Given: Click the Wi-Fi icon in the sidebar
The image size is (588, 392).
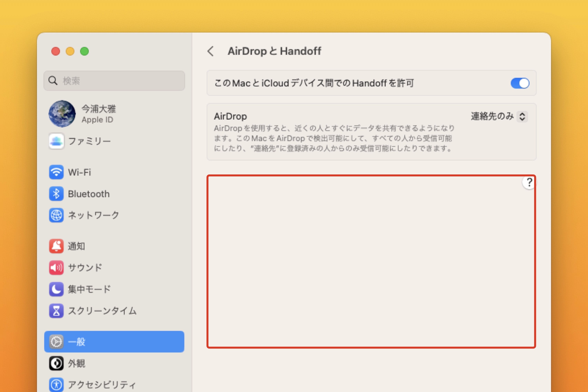Looking at the screenshot, I should point(56,172).
